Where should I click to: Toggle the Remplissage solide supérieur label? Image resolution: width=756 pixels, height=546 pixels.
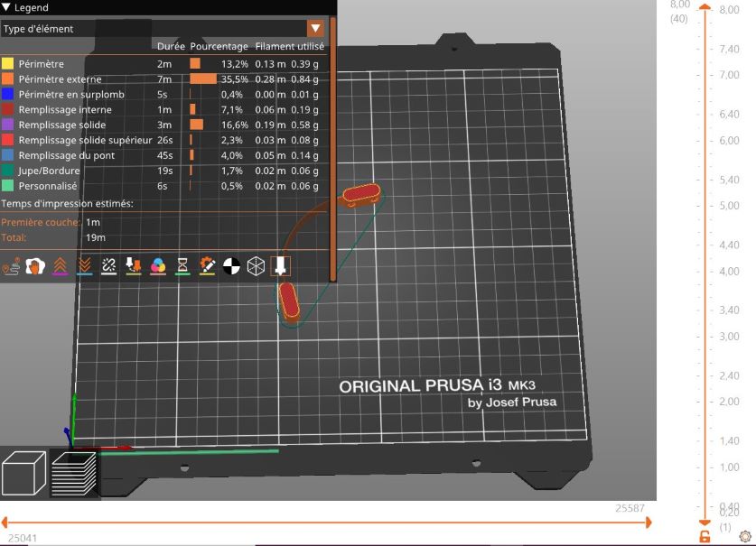[85, 140]
